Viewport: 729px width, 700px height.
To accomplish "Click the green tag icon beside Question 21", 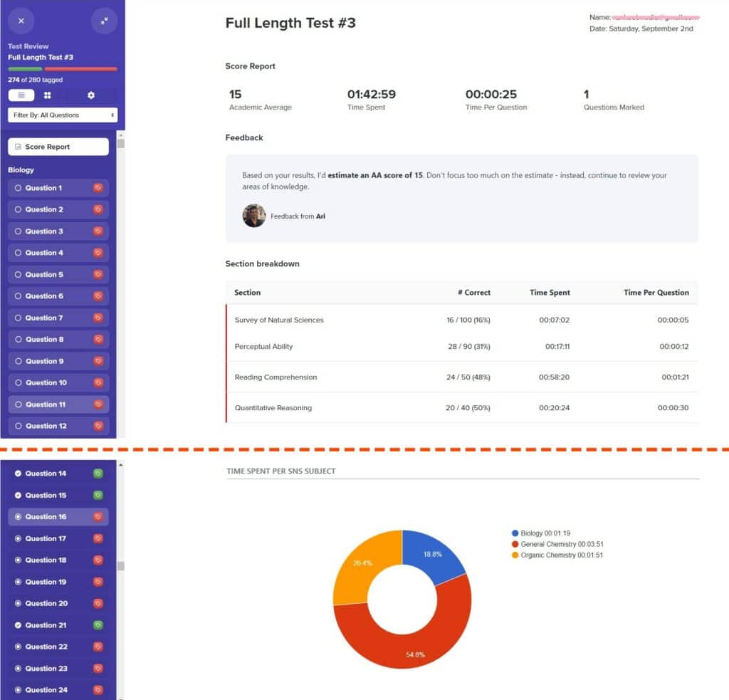I will click(x=98, y=625).
